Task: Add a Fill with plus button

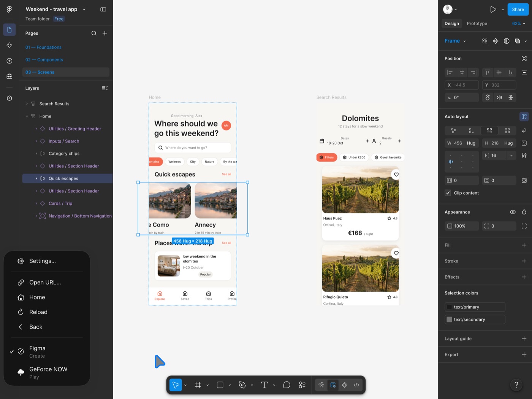Action: point(524,245)
